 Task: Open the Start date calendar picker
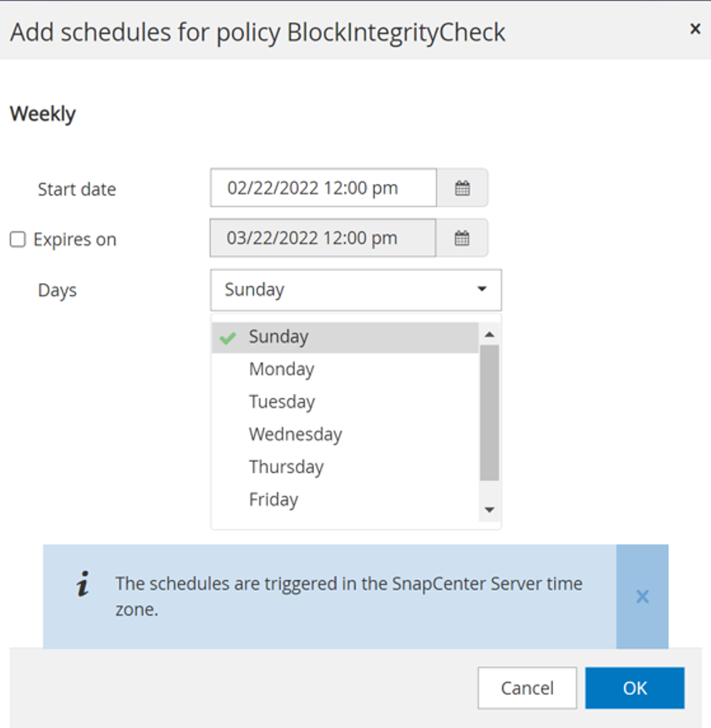tap(462, 188)
